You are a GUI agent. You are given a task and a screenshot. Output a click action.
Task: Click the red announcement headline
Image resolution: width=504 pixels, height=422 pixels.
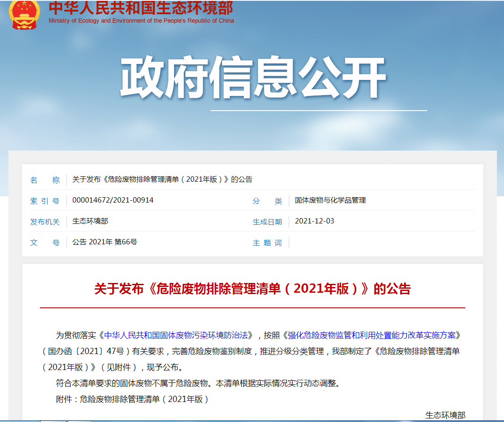tap(252, 289)
